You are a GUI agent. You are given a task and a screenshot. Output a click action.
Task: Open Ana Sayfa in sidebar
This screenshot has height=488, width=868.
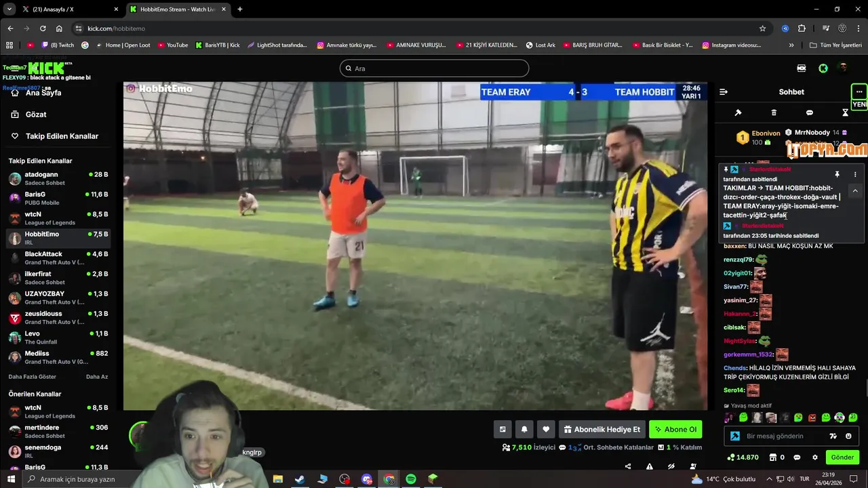(x=43, y=93)
